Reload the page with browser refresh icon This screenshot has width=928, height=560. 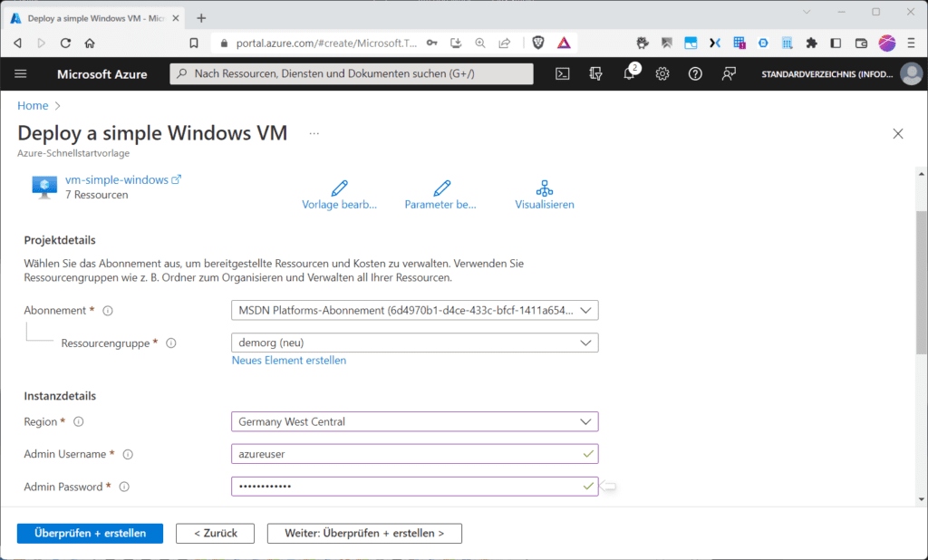[65, 43]
